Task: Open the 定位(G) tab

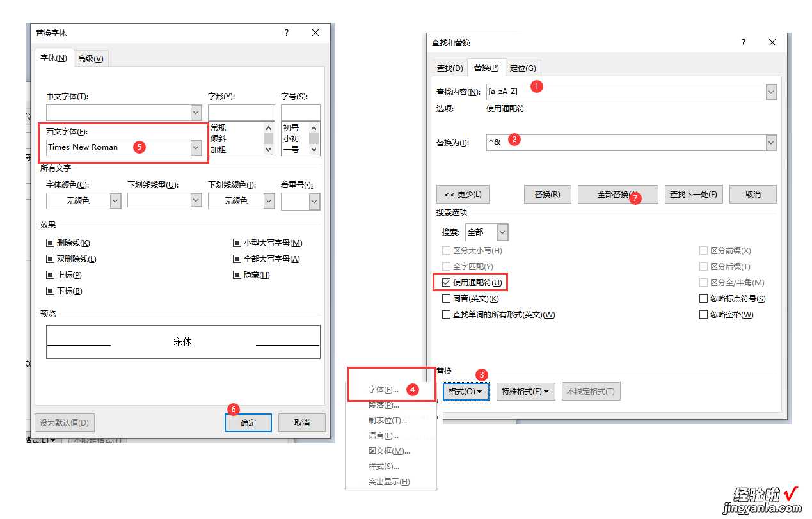Action: tap(523, 68)
